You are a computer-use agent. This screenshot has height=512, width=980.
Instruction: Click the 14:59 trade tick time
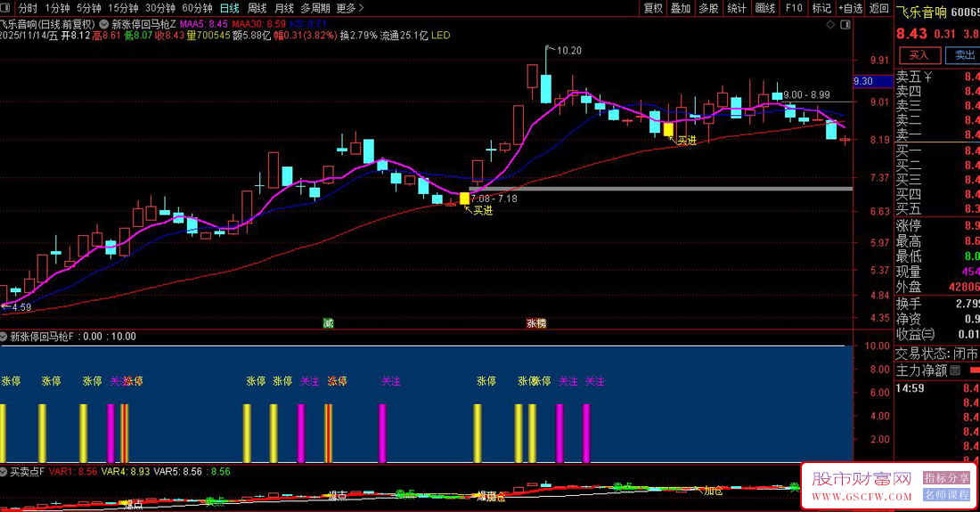tap(910, 387)
